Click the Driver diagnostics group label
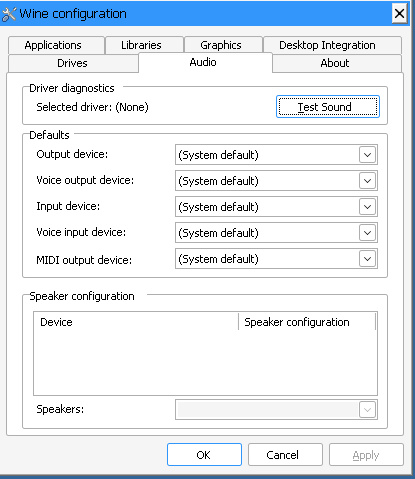 (72, 88)
